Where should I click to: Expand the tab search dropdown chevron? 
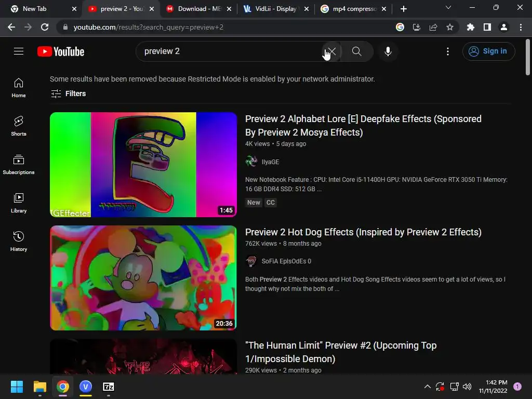click(x=448, y=7)
